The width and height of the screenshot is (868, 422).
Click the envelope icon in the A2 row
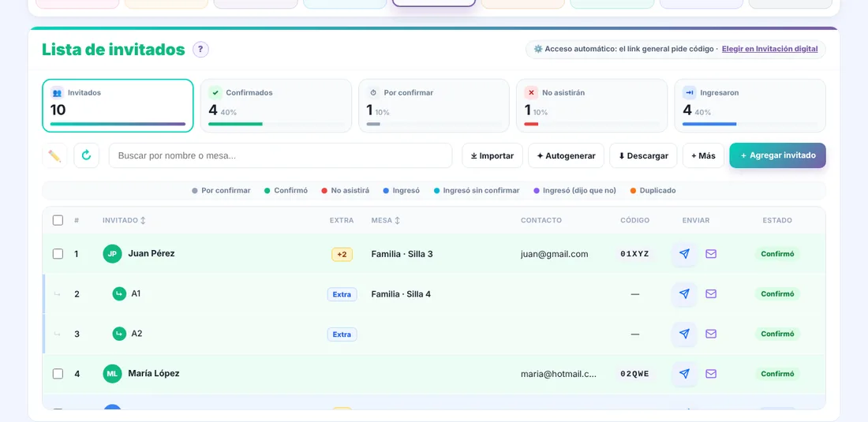pos(711,334)
